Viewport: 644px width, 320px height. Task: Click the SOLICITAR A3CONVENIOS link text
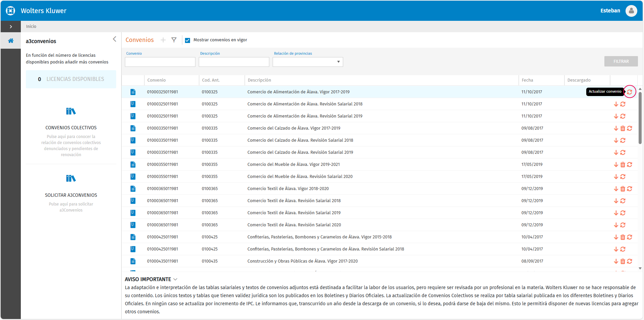pos(71,195)
